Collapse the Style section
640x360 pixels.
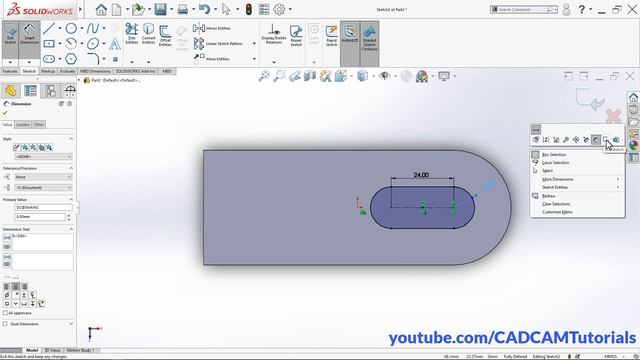71,139
